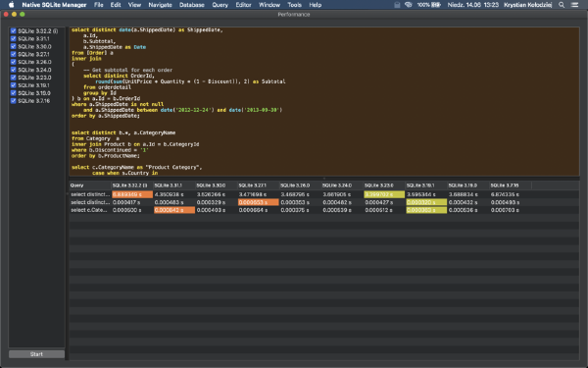Open the Tools menu

pyautogui.click(x=294, y=5)
